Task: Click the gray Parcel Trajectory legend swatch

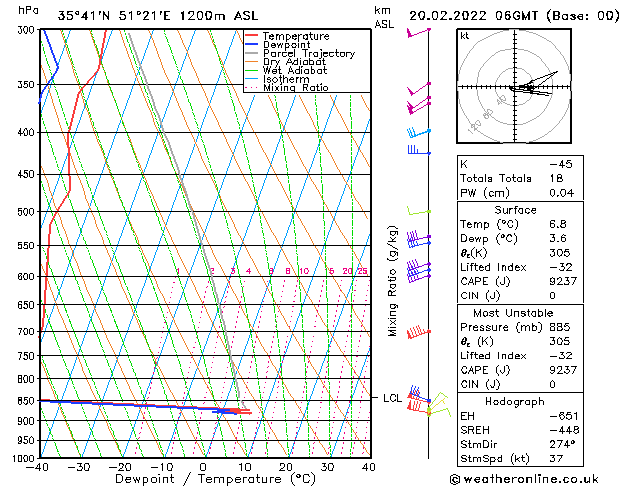Action: (x=251, y=53)
